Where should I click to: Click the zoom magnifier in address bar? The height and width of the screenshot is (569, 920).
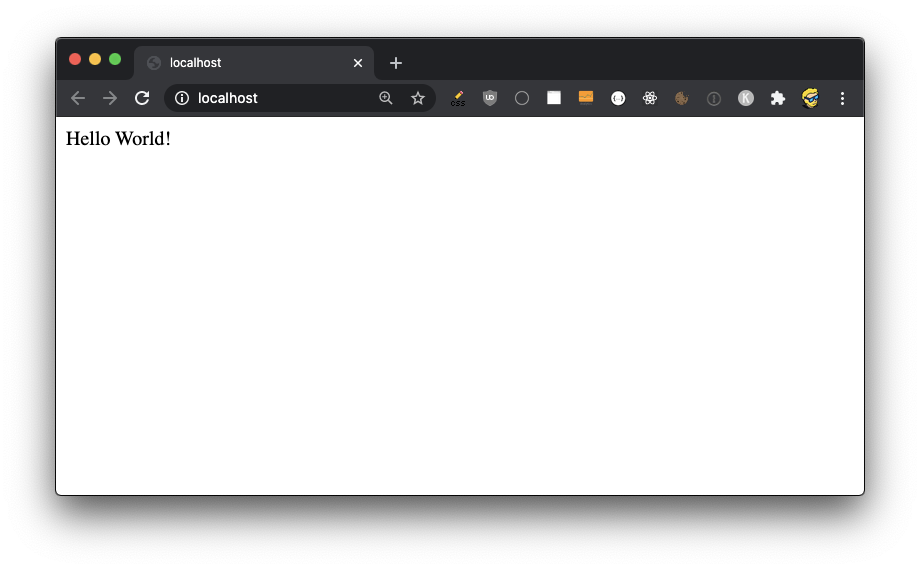coord(386,98)
